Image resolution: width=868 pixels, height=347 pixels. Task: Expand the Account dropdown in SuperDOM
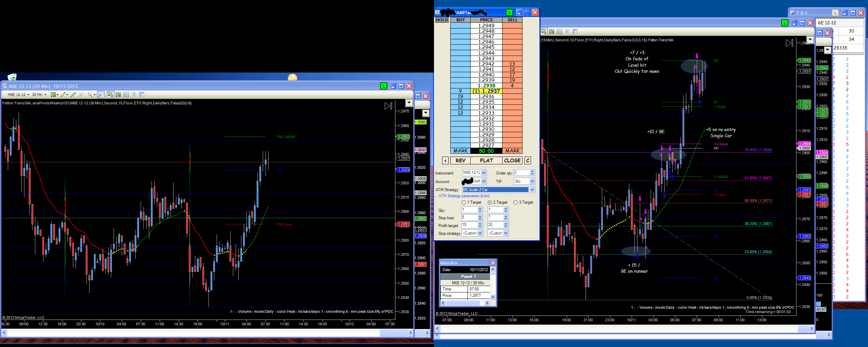click(484, 181)
